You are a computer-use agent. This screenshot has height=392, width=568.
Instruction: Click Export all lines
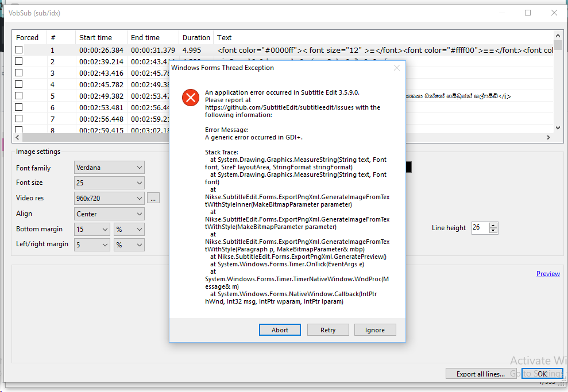[x=481, y=373]
